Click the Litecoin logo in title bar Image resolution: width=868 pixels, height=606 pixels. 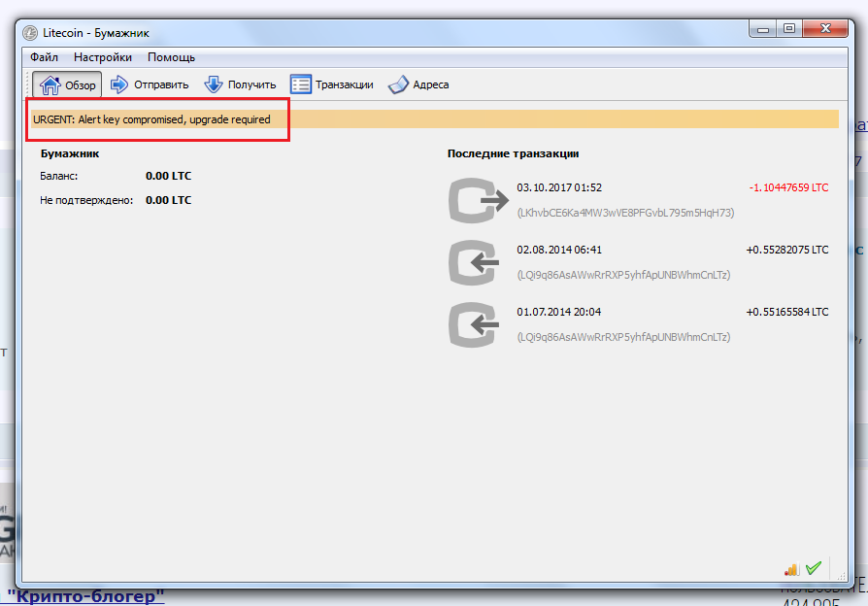click(30, 33)
